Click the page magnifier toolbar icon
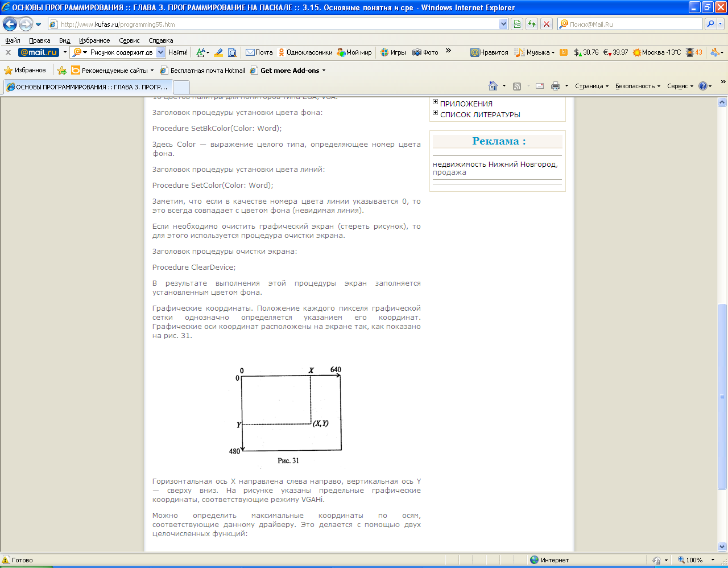728x568 pixels. (x=232, y=52)
